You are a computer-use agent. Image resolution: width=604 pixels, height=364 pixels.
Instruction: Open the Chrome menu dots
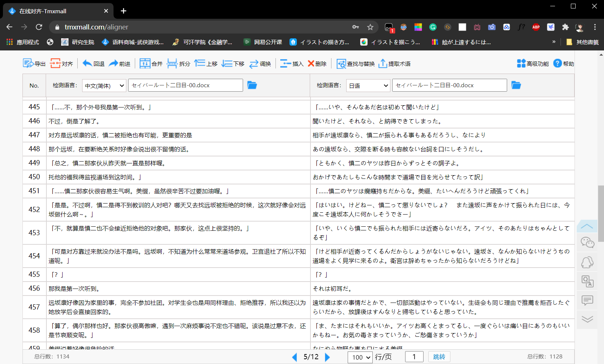pos(595,27)
